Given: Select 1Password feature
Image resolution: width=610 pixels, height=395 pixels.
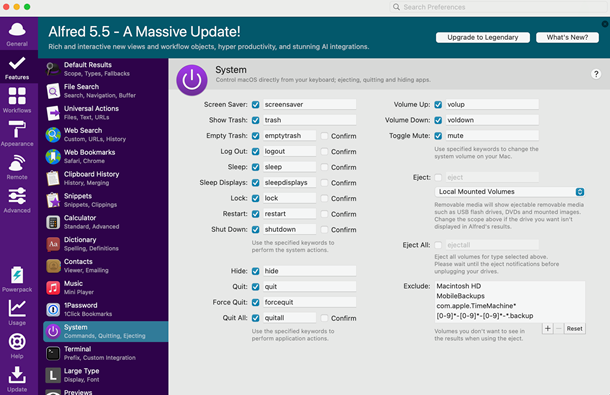Looking at the screenshot, I should pos(105,309).
